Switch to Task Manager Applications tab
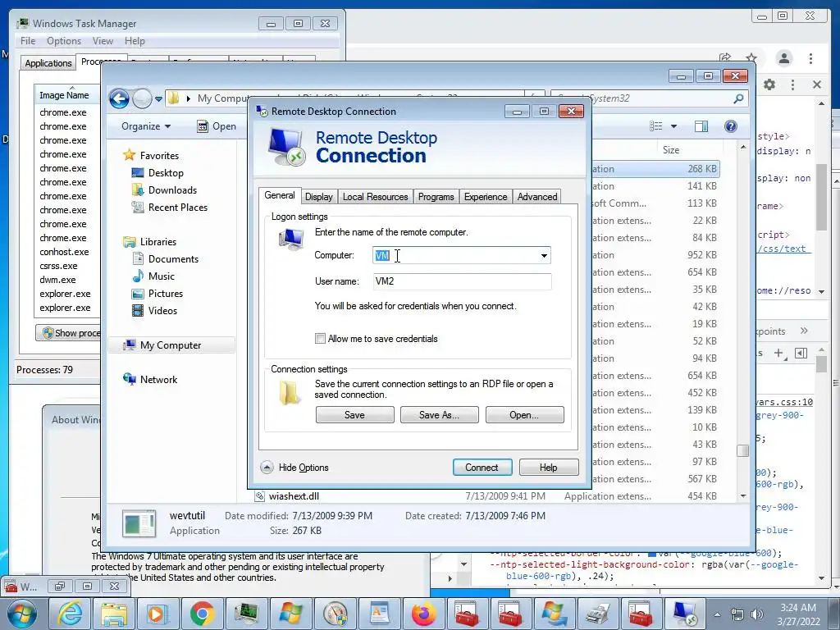The width and height of the screenshot is (840, 630). click(x=48, y=62)
